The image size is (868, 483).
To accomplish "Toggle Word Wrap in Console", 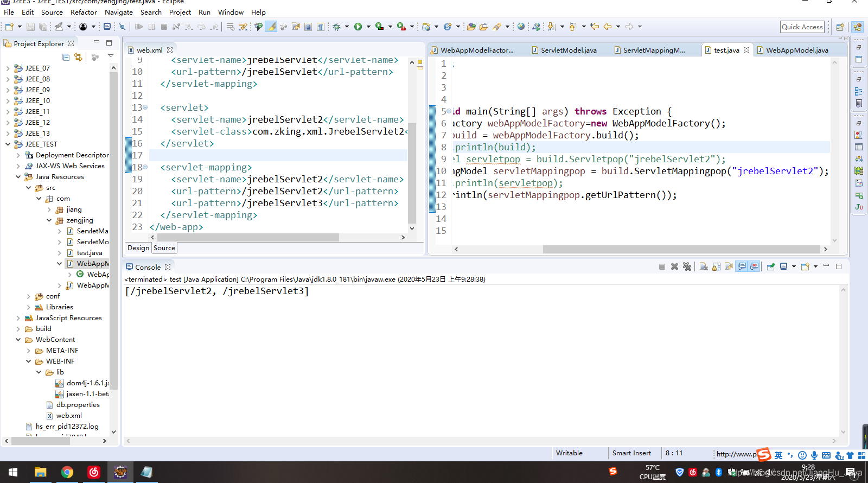I will (729, 266).
